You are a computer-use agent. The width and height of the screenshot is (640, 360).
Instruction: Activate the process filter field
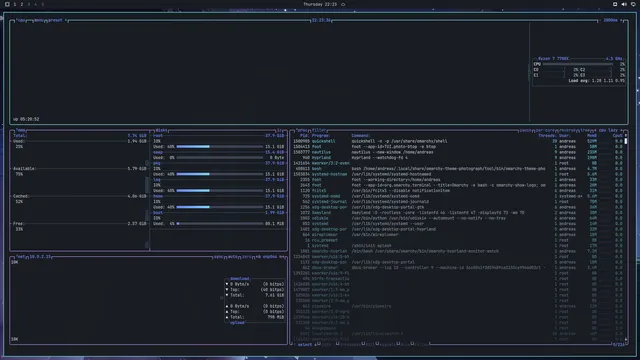click(319, 130)
